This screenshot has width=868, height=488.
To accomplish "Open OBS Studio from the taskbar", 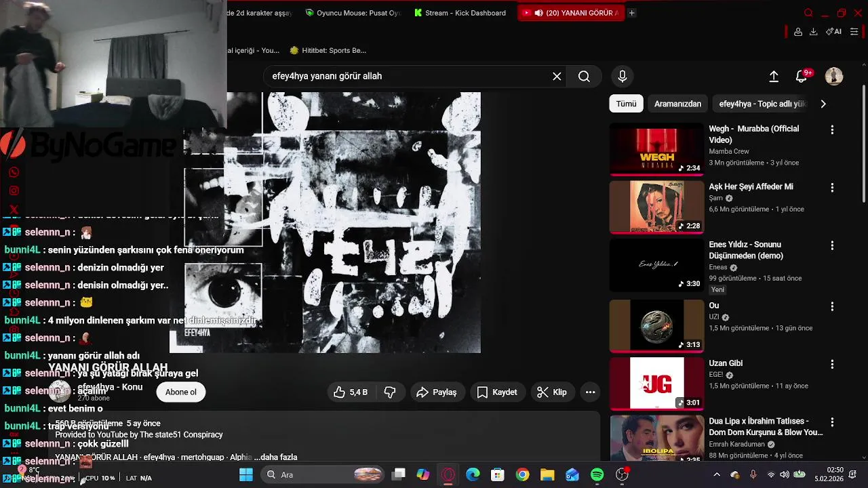I will click(622, 475).
